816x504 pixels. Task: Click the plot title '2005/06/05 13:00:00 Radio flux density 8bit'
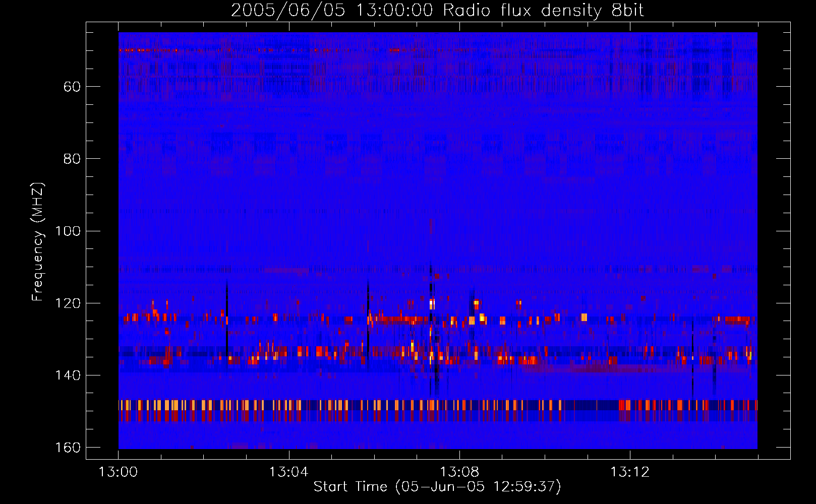tap(437, 10)
